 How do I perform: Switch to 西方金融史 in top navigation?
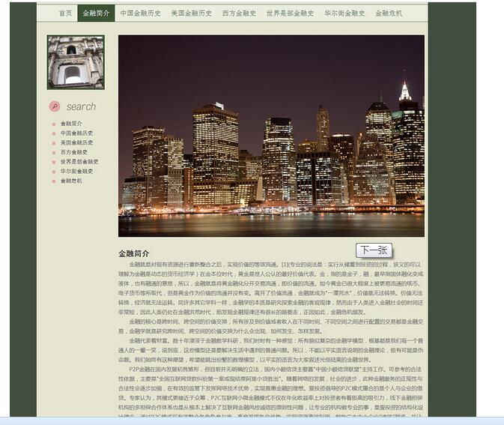click(239, 13)
